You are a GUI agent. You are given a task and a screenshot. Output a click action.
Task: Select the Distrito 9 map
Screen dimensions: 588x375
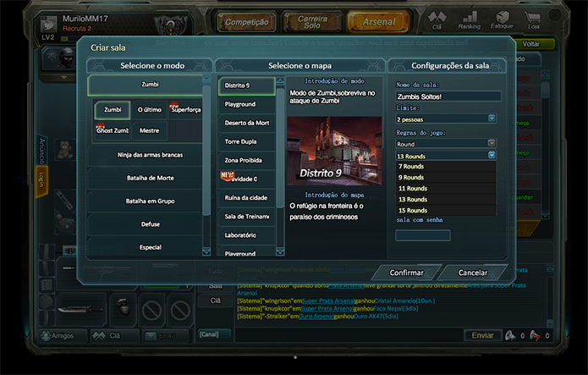247,85
